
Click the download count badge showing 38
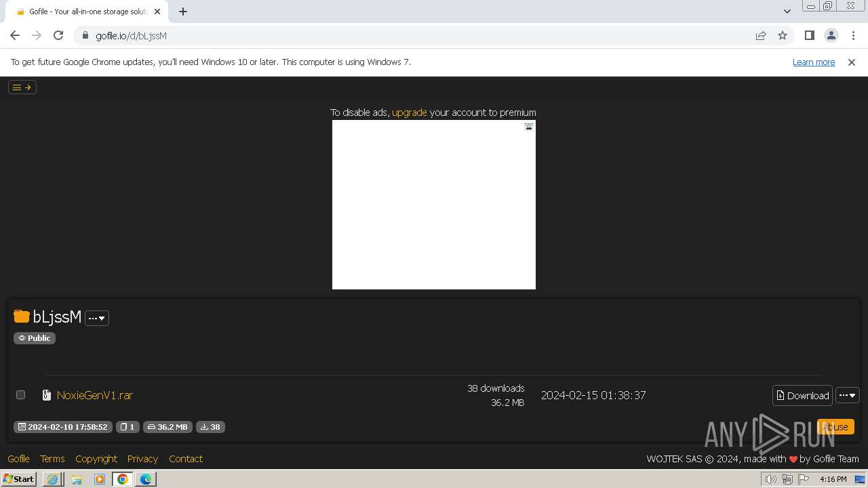point(210,427)
